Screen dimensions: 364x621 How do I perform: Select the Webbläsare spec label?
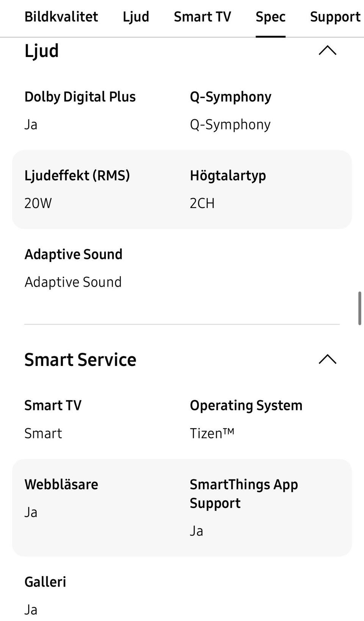coord(61,484)
